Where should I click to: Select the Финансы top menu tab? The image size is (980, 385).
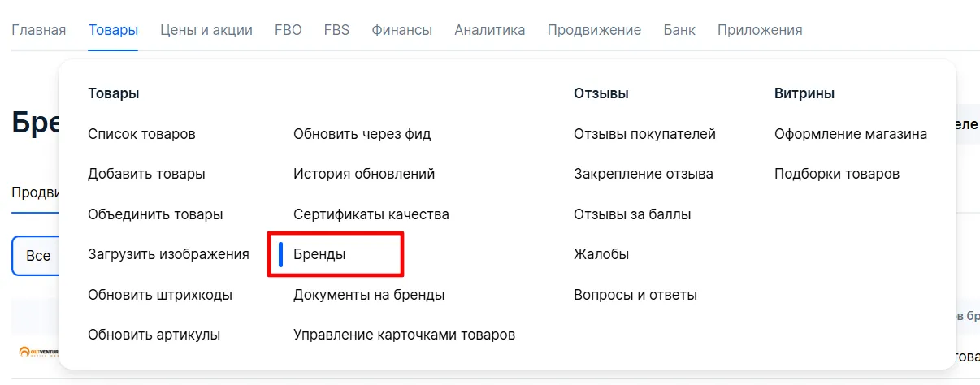[x=401, y=30]
